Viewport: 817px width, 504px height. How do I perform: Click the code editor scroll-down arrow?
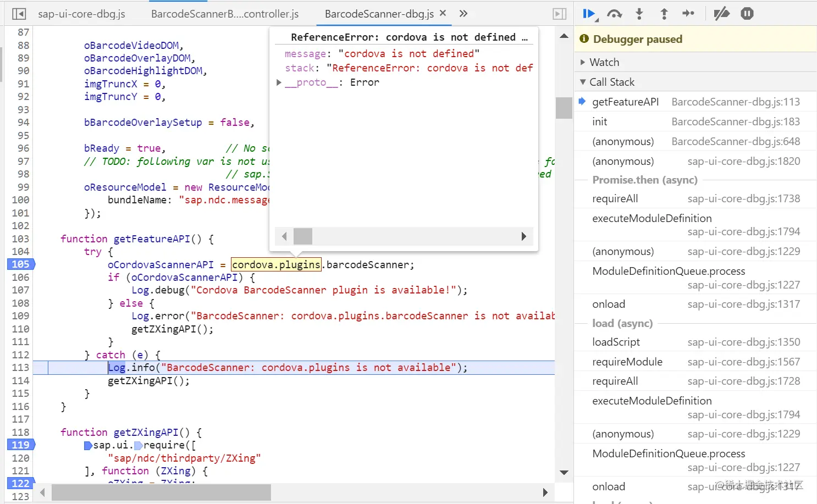pyautogui.click(x=564, y=473)
